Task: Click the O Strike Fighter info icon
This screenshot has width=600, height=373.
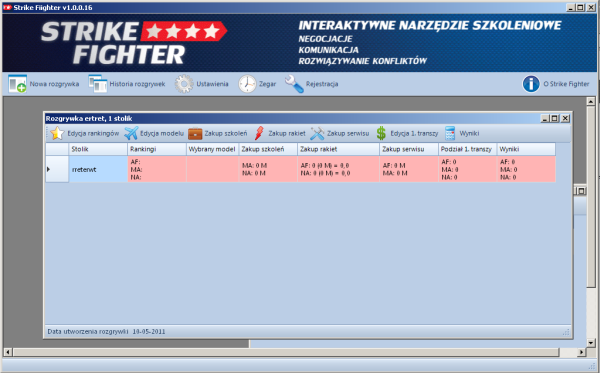Action: tap(531, 84)
